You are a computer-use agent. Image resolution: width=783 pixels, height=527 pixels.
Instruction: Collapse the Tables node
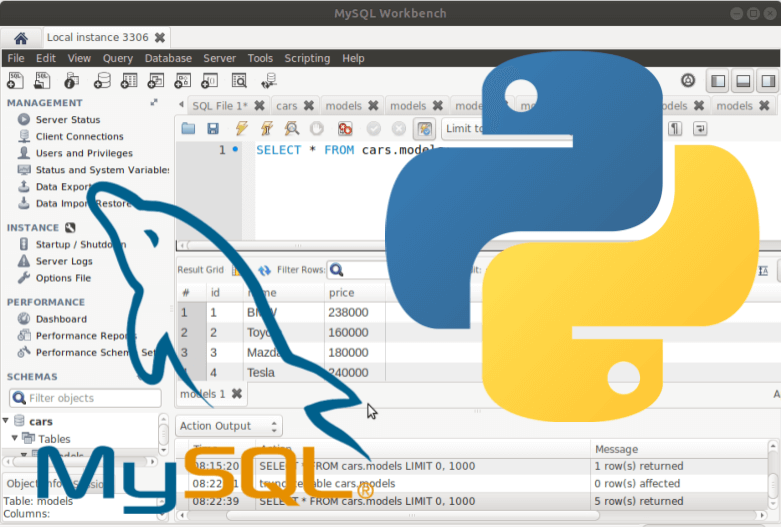click(x=15, y=438)
